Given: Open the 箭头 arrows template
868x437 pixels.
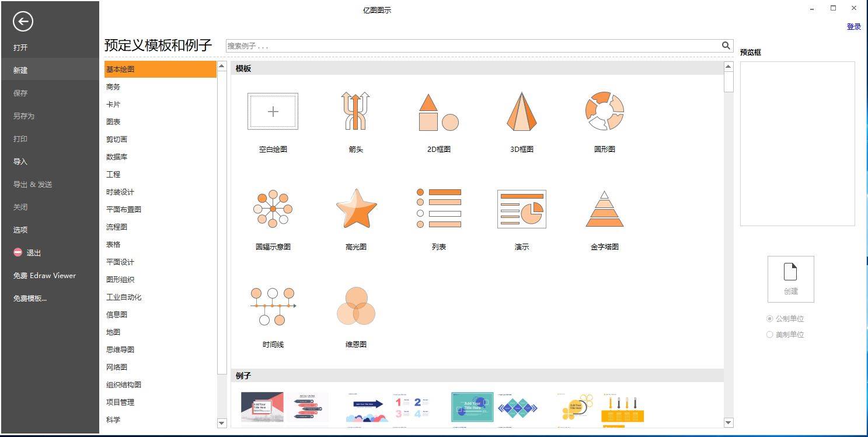Looking at the screenshot, I should [x=355, y=111].
